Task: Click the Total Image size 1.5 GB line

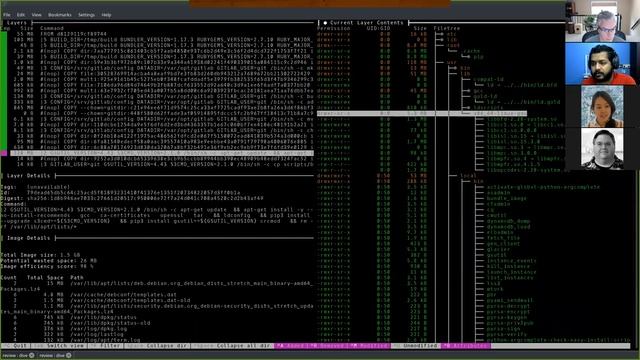Action: 40,255
